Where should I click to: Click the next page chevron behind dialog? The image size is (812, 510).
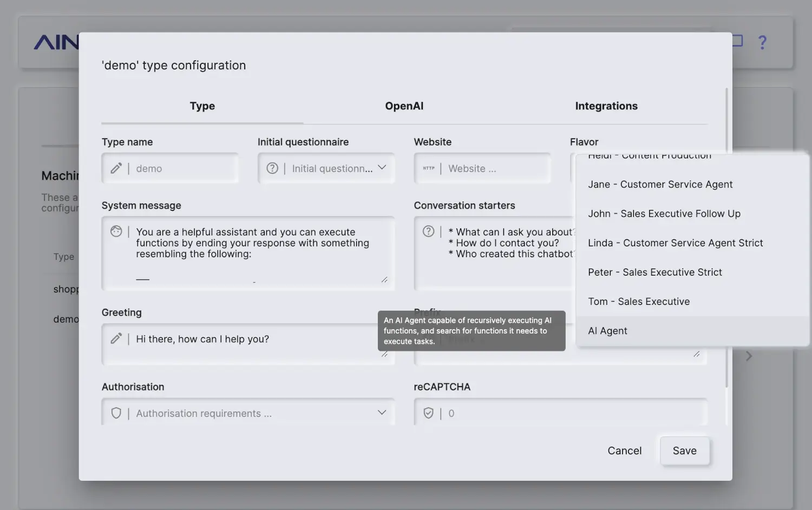tap(749, 356)
